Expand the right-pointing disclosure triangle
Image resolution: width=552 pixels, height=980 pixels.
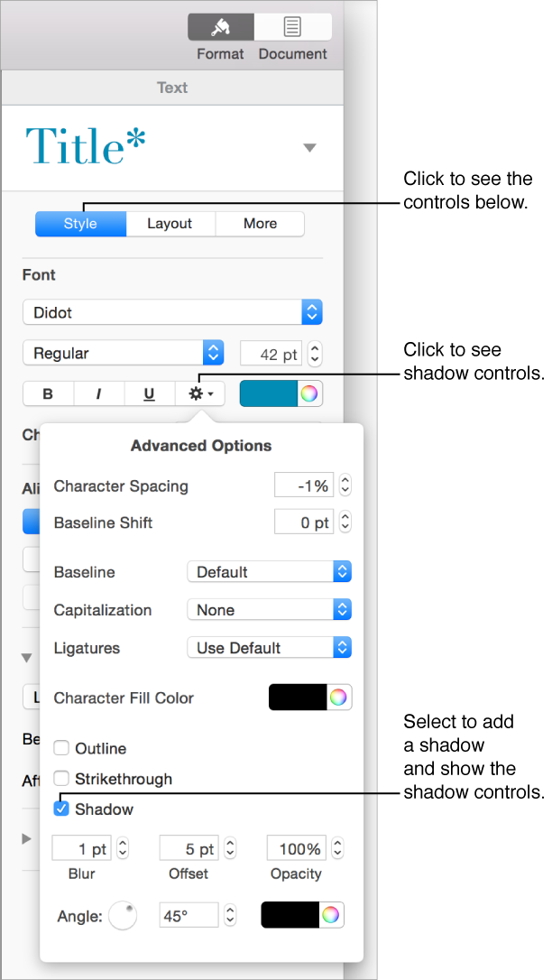point(26,838)
